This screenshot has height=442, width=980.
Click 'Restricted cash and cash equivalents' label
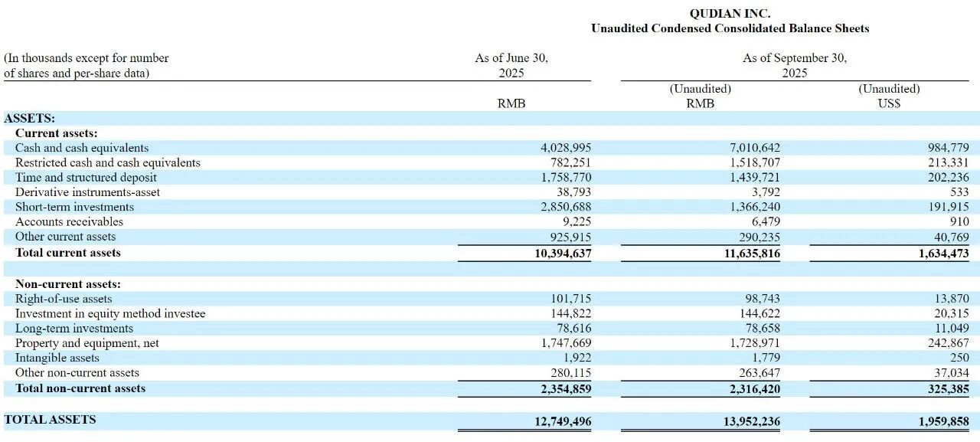tap(108, 162)
